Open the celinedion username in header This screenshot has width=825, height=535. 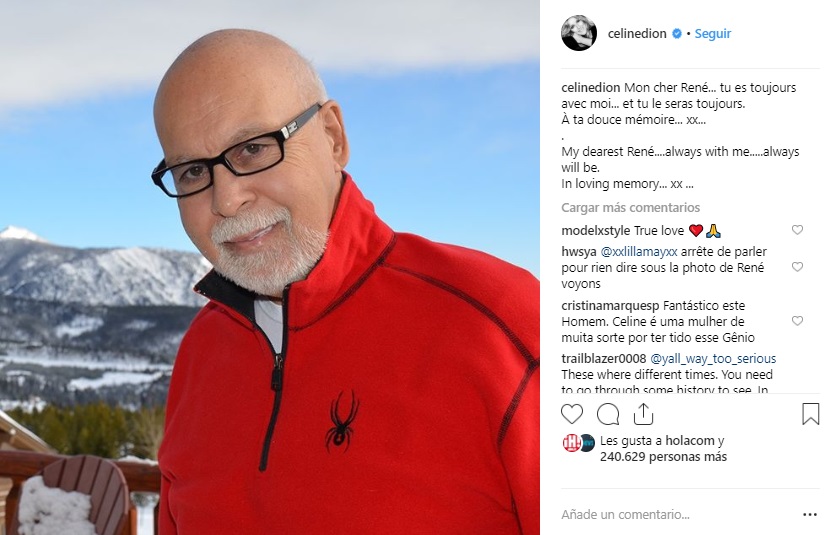(x=637, y=34)
